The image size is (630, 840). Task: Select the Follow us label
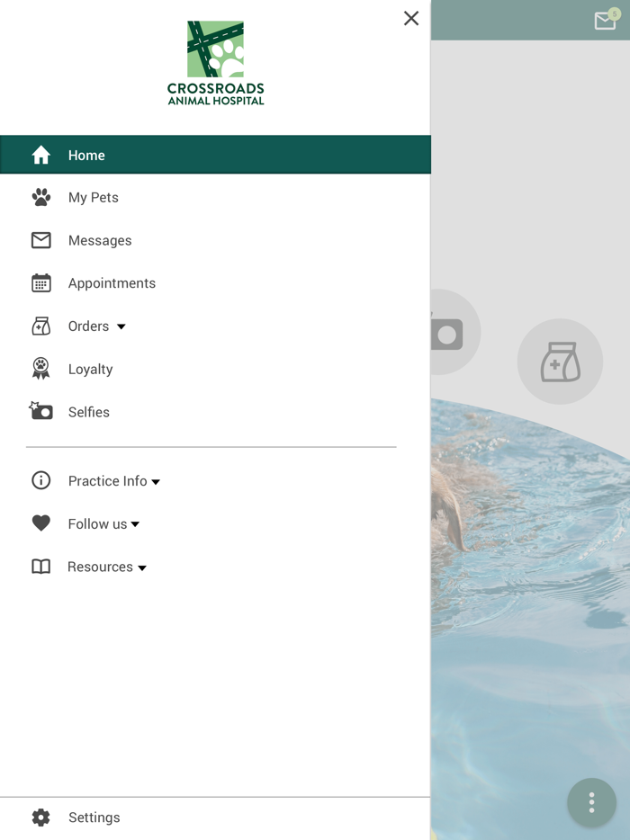[x=97, y=524]
